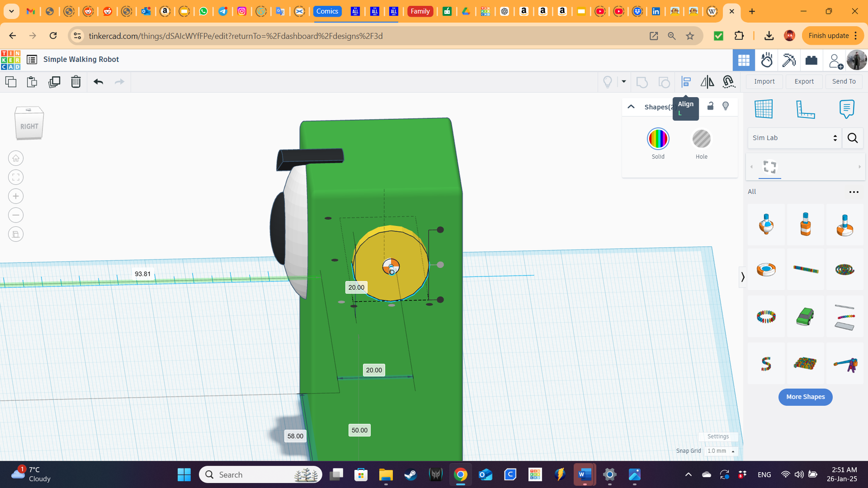Select the Ruler tool
Image resolution: width=868 pixels, height=488 pixels.
(x=805, y=109)
